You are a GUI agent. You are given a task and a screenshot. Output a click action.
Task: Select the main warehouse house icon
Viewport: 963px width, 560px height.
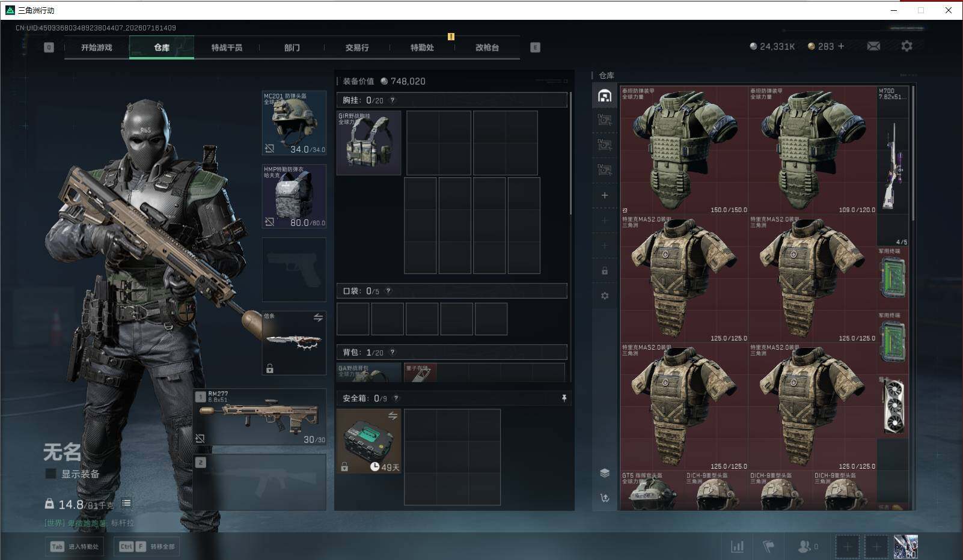tap(605, 96)
